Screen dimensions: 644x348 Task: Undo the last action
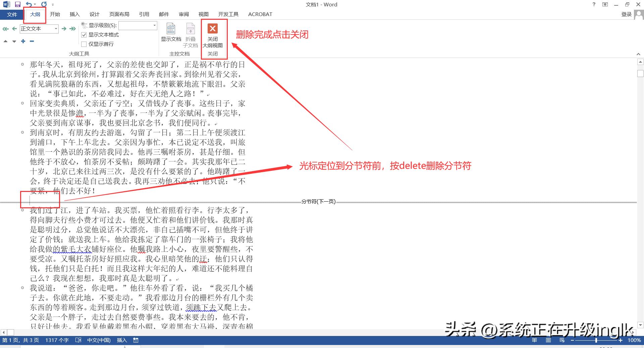click(29, 4)
